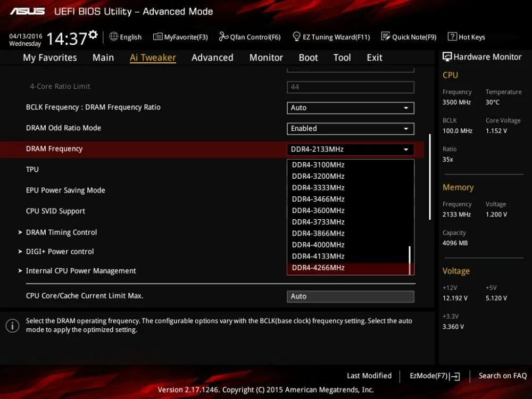532x399 pixels.
Task: Click the +12V reading 12.192 V
Action: click(455, 298)
